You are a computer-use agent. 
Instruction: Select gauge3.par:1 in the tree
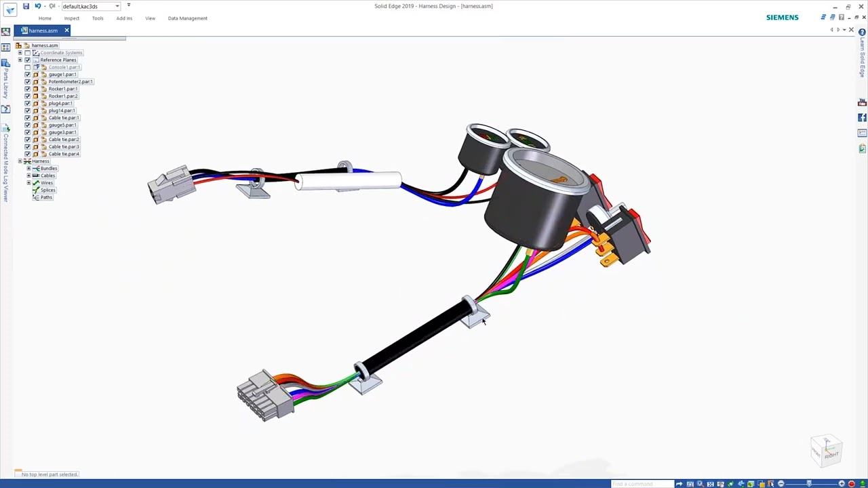62,132
